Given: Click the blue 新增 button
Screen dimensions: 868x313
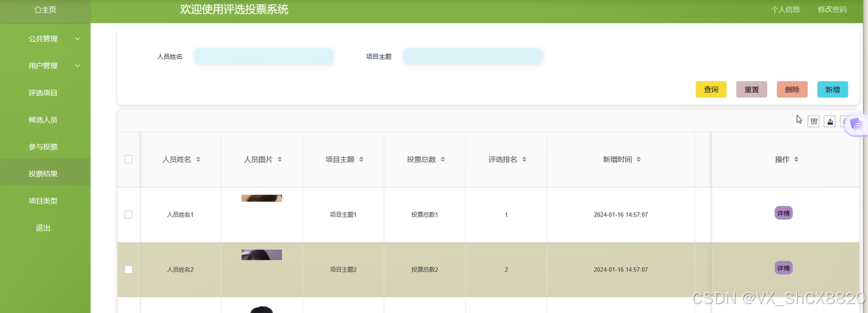Looking at the screenshot, I should (x=832, y=89).
